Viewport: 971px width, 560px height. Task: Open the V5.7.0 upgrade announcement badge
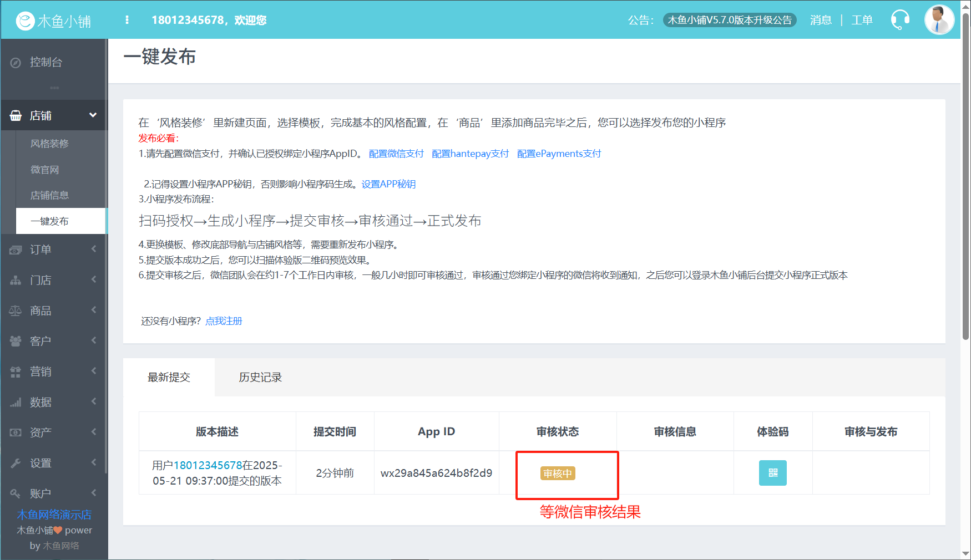click(729, 20)
